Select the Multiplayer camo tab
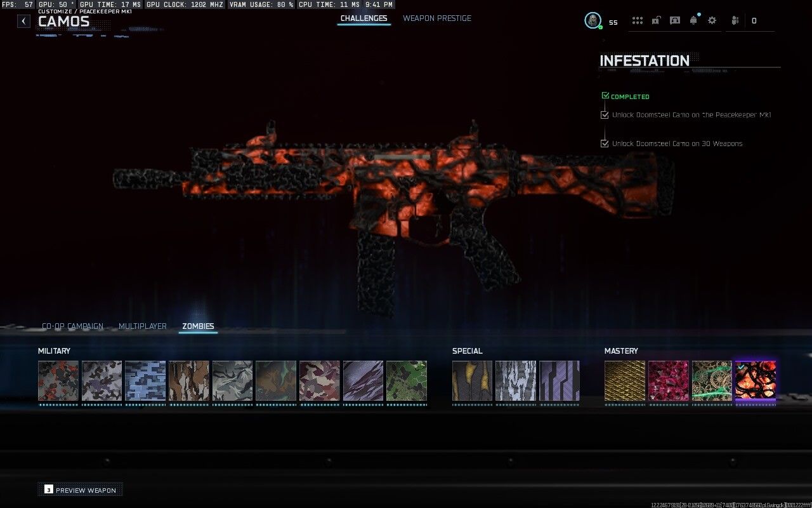This screenshot has width=812, height=508. click(x=143, y=326)
